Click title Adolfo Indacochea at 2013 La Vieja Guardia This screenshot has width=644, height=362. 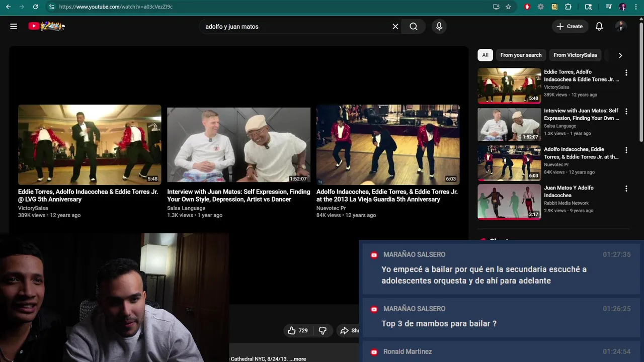[387, 196]
